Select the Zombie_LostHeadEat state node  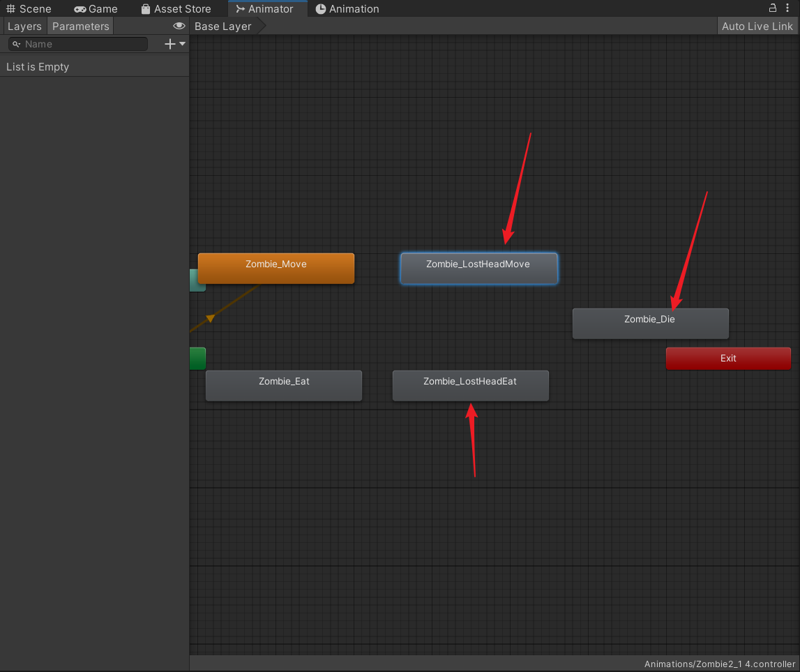470,385
